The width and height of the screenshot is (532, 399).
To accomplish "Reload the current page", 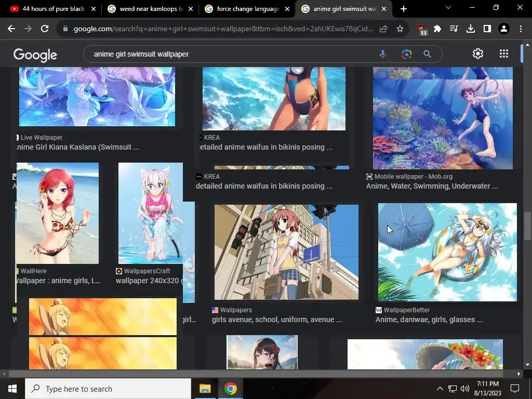I will (x=45, y=29).
